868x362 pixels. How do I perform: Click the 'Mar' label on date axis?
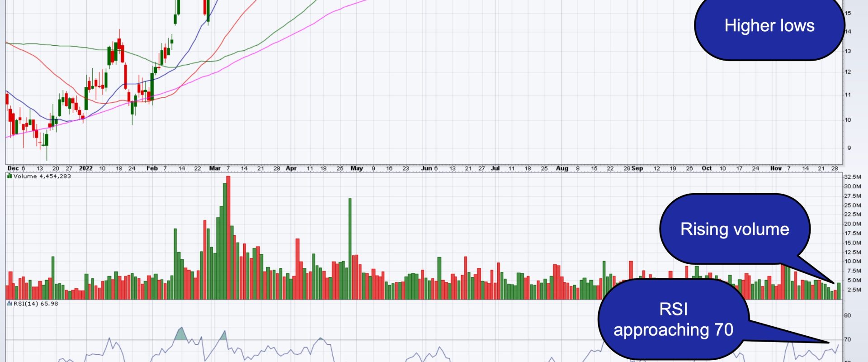point(215,168)
